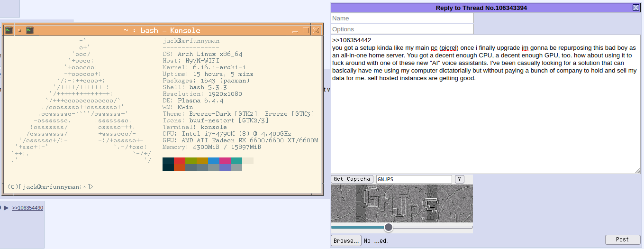Open the Konsole window menu icon

click(x=9, y=30)
